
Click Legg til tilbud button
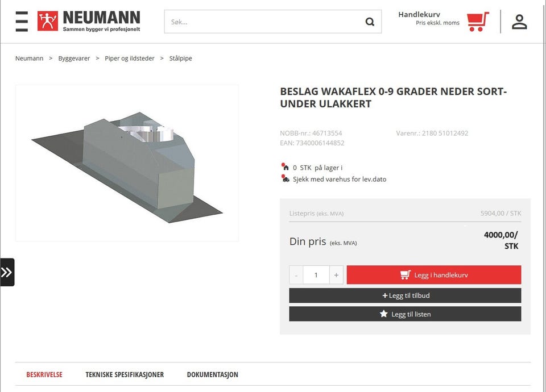point(405,295)
